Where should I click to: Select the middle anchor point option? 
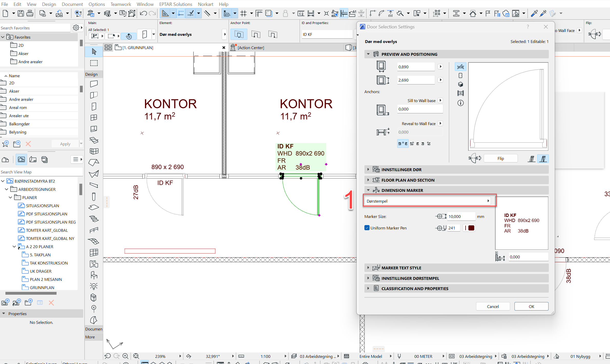click(x=256, y=34)
